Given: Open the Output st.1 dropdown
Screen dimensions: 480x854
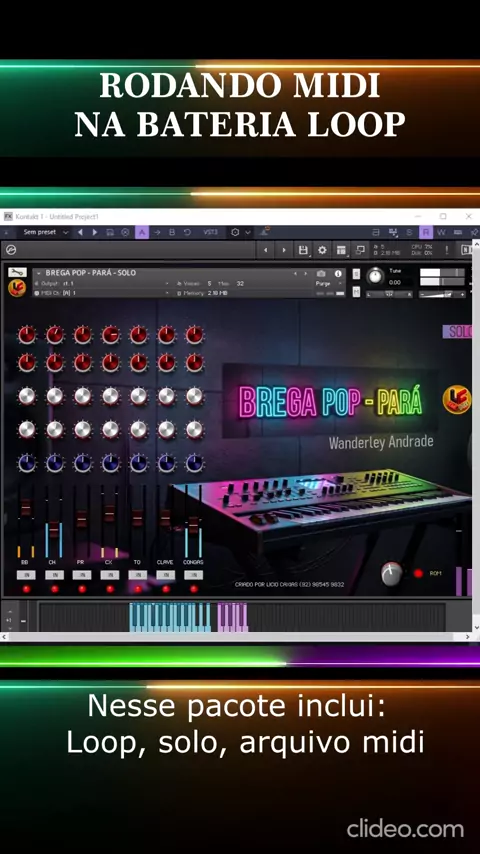Looking at the screenshot, I should (x=101, y=284).
